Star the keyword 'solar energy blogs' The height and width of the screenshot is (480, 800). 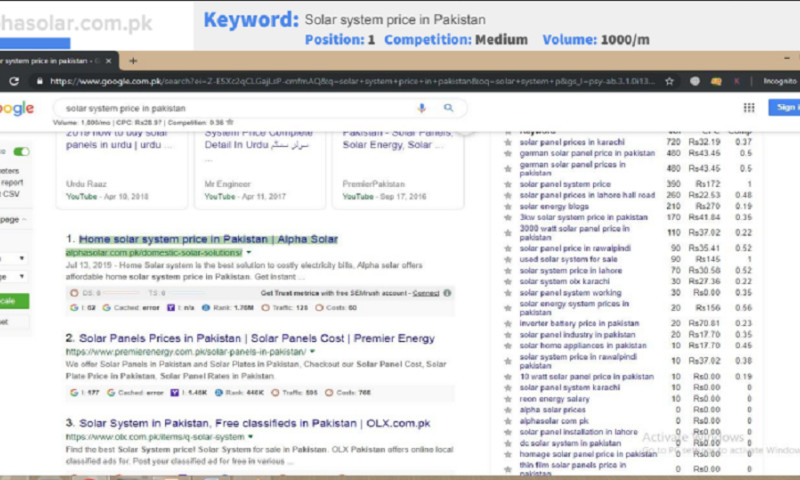click(x=508, y=206)
